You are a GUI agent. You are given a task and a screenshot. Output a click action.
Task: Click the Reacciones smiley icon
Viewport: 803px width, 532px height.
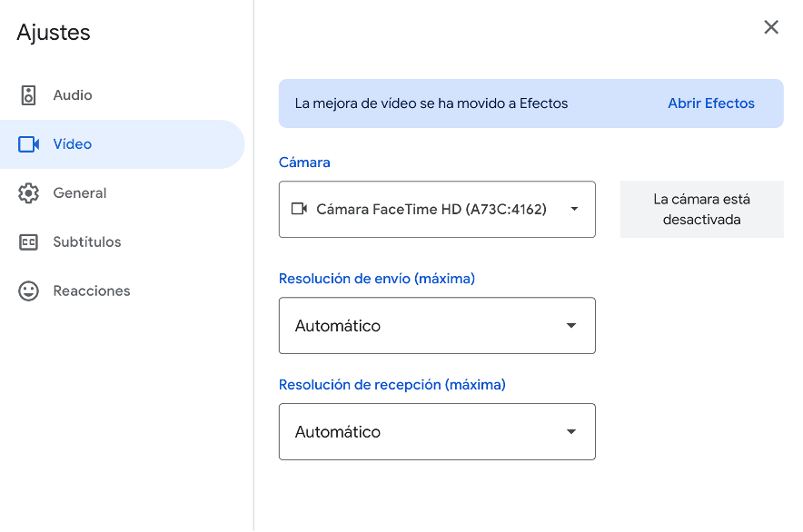coord(28,291)
